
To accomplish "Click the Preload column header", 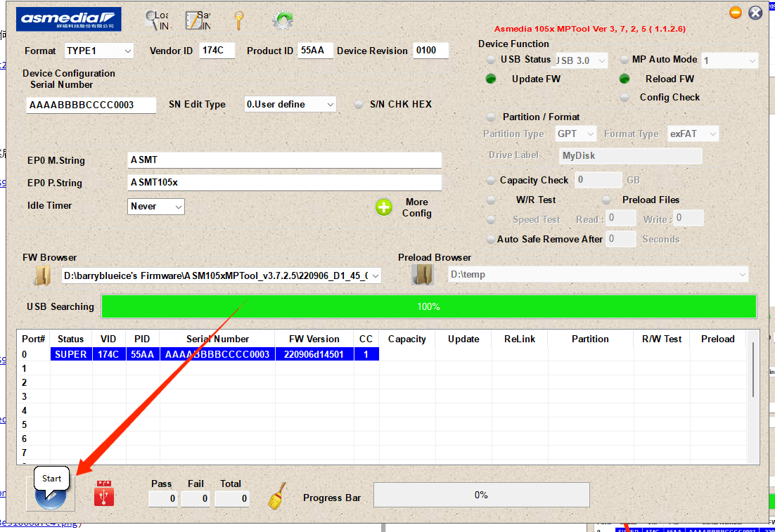I will [717, 339].
